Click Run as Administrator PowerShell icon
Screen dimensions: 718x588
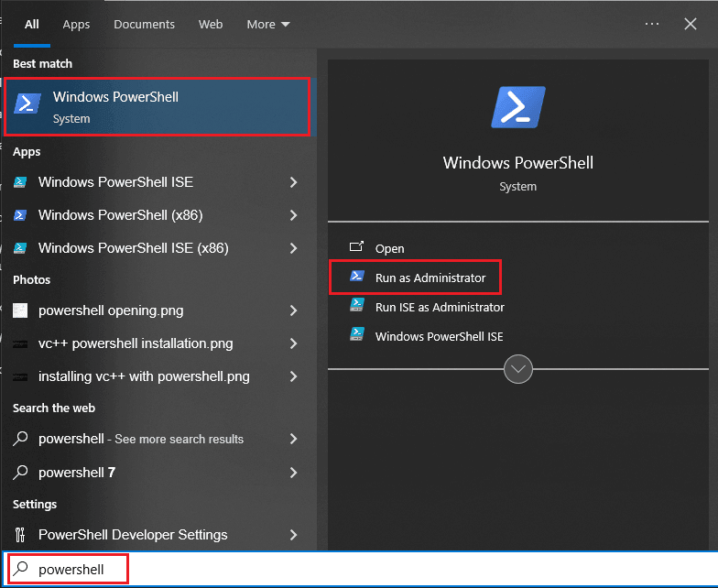(x=357, y=277)
